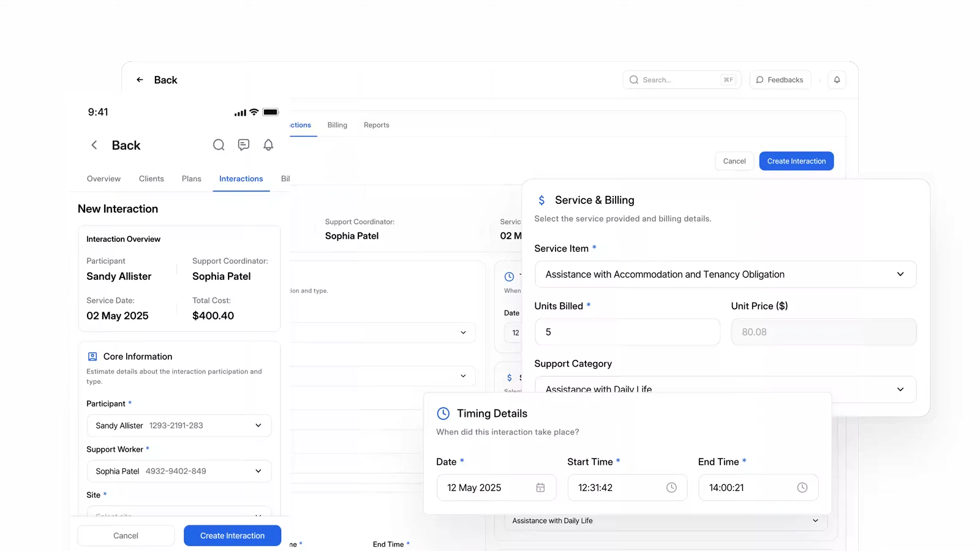980x551 pixels.
Task: Click the End Time field 14:00:21
Action: point(758,488)
